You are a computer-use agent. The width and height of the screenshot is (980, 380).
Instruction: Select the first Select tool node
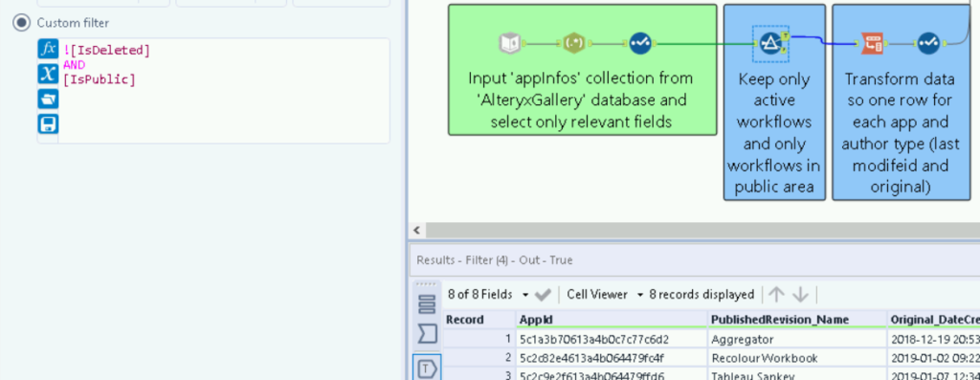click(639, 43)
